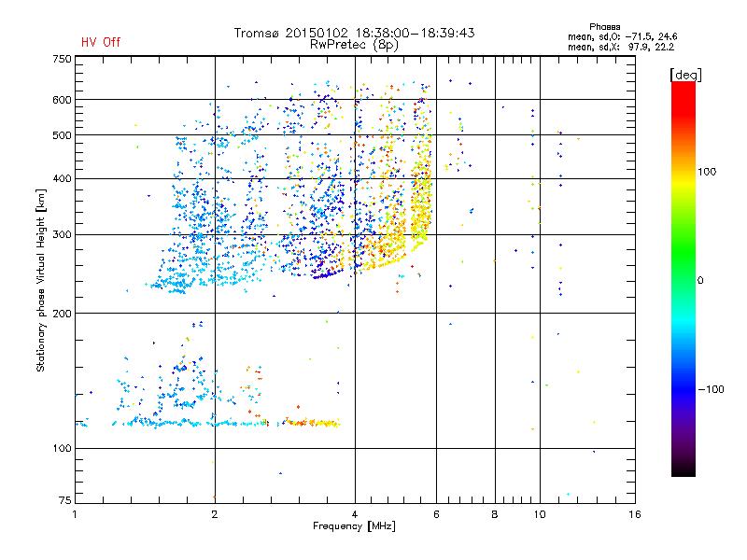Click the 'Stationary phase Virtual Height [km]' axis title
747x560 pixels.
41,281
